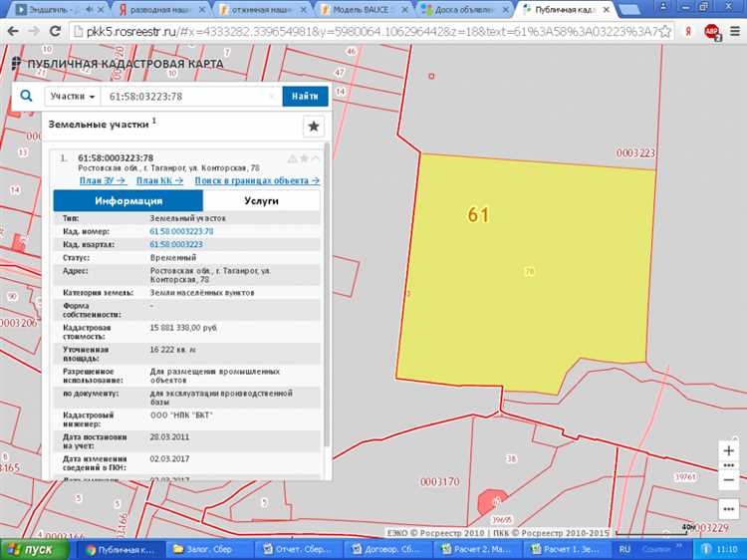Viewport: 747px width, 560px height.
Task: Select the Информация tab
Action: coord(128,200)
